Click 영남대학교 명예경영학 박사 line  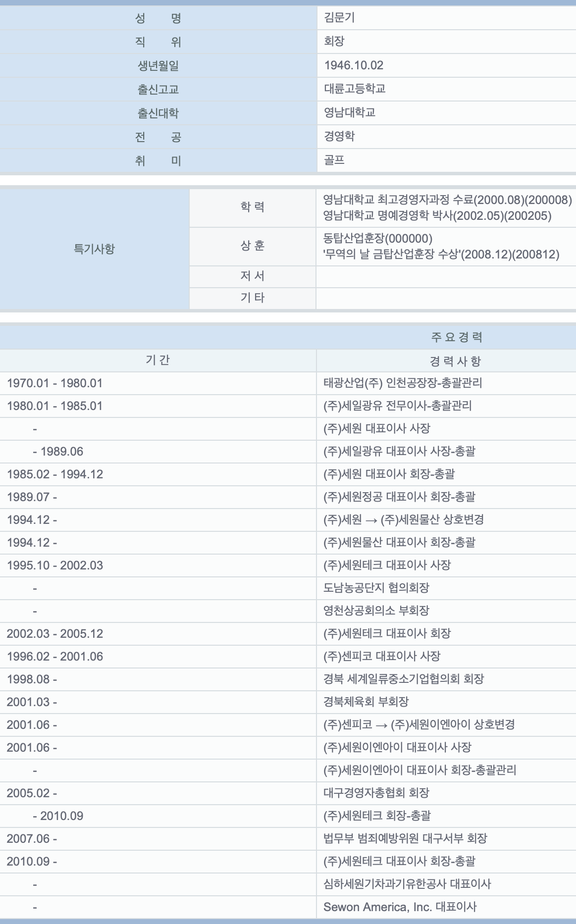click(x=437, y=215)
